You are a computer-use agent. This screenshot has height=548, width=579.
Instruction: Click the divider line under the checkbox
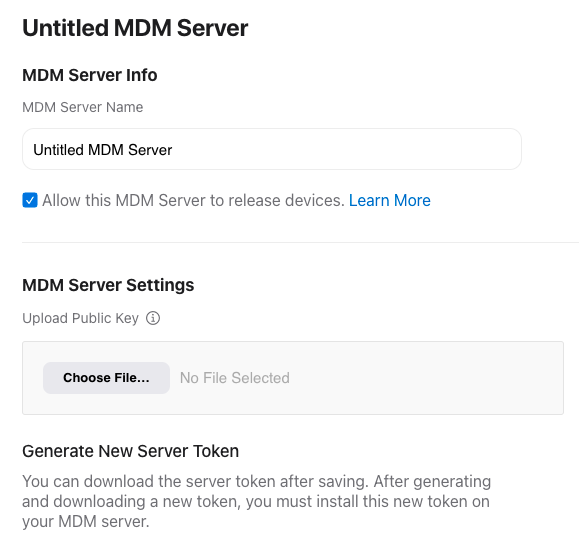[300, 243]
